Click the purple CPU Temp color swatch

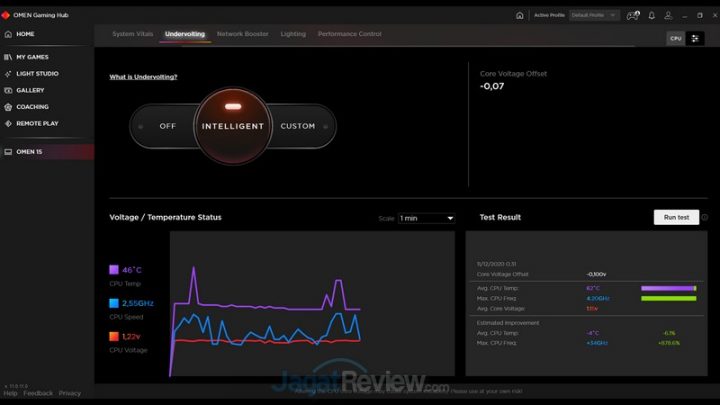[x=114, y=270]
